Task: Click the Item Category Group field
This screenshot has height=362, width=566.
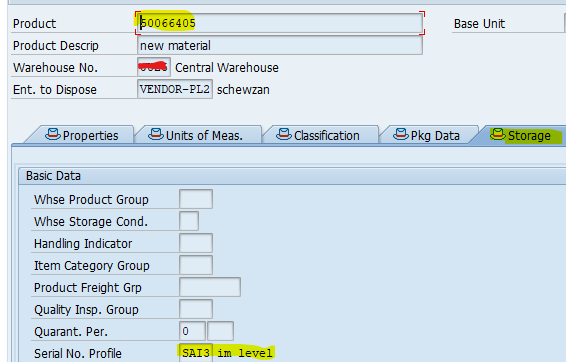Action: click(196, 265)
